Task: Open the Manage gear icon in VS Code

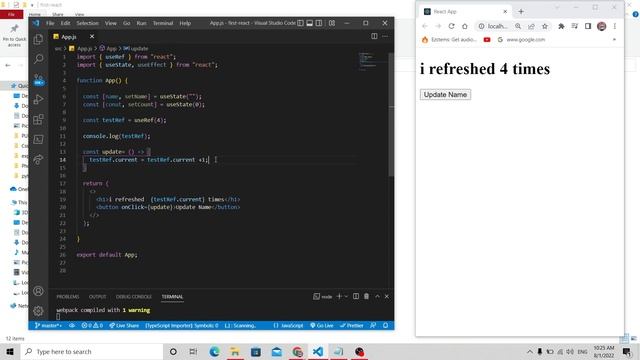Action: point(38,311)
